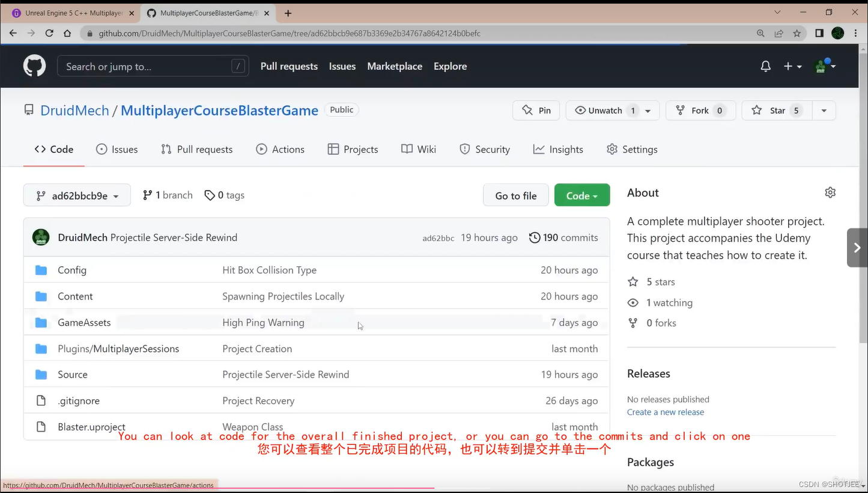
Task: Open the 0 tags link
Action: 224,195
